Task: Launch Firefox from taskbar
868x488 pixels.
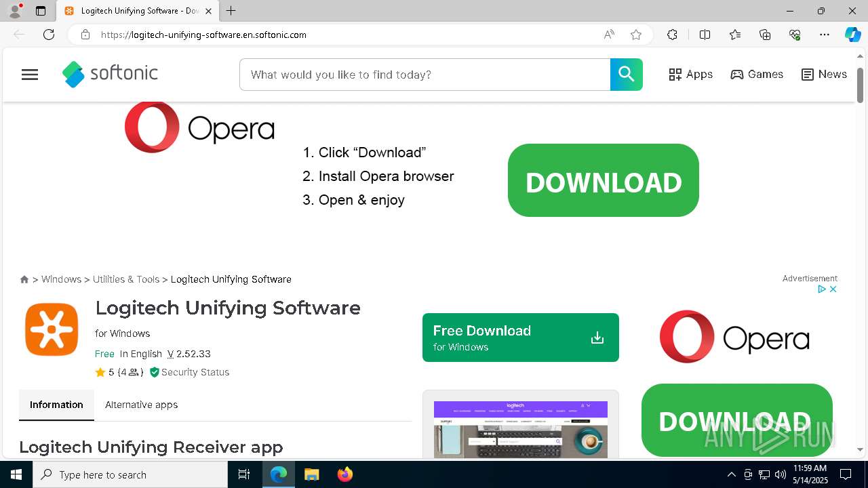Action: pos(344,474)
